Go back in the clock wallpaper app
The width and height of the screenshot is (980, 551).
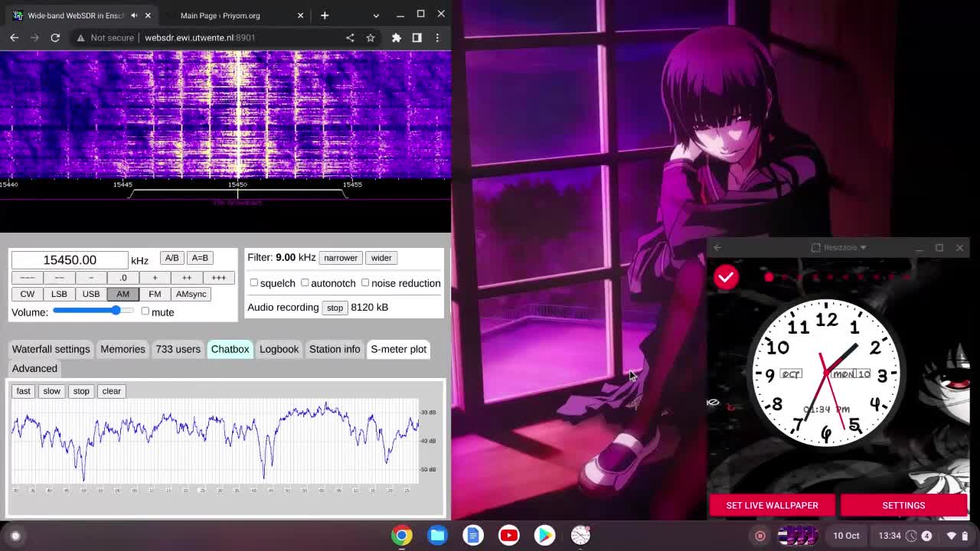pyautogui.click(x=717, y=247)
